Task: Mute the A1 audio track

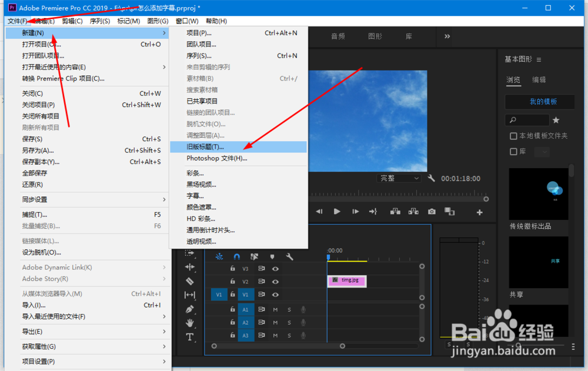Action: pyautogui.click(x=276, y=310)
